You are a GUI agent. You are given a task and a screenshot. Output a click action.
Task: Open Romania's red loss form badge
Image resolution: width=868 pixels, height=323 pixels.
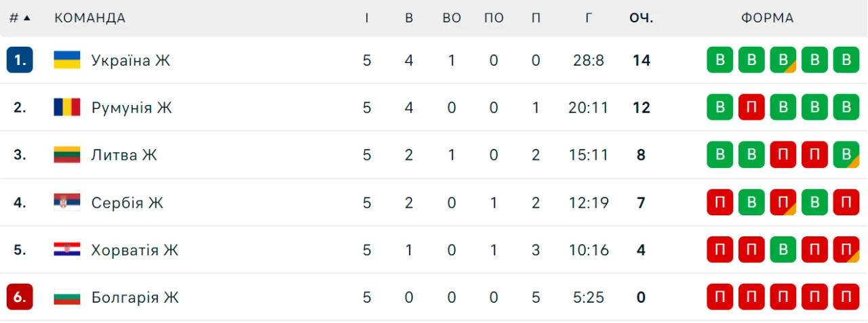point(751,108)
